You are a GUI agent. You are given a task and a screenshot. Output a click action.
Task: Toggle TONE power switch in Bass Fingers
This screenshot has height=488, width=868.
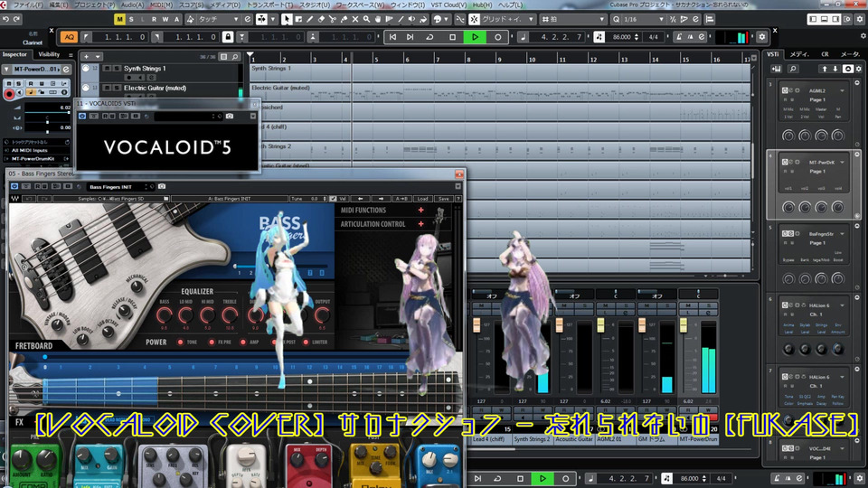point(180,342)
